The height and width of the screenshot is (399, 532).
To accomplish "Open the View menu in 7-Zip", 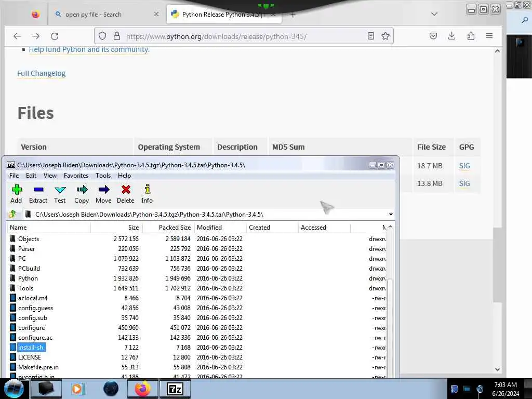I will [x=50, y=176].
